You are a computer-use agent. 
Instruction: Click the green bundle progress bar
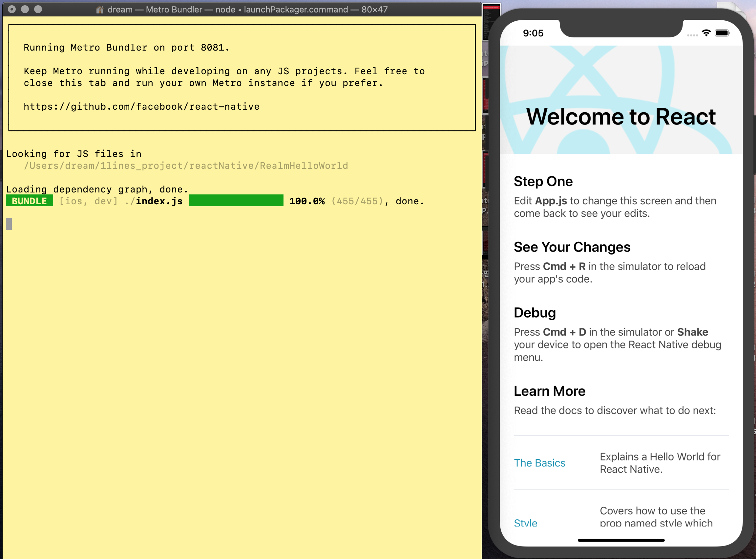tap(236, 201)
